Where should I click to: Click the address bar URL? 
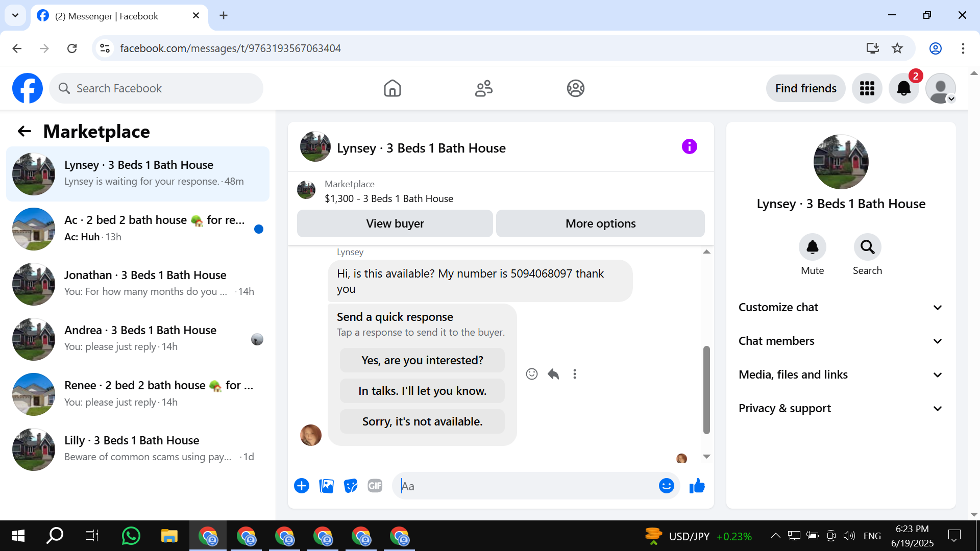(230, 48)
